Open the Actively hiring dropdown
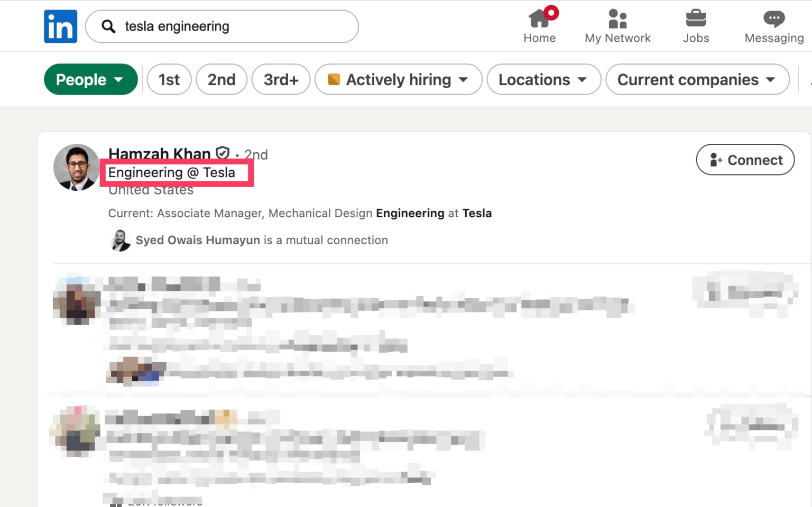812x507 pixels. click(398, 79)
